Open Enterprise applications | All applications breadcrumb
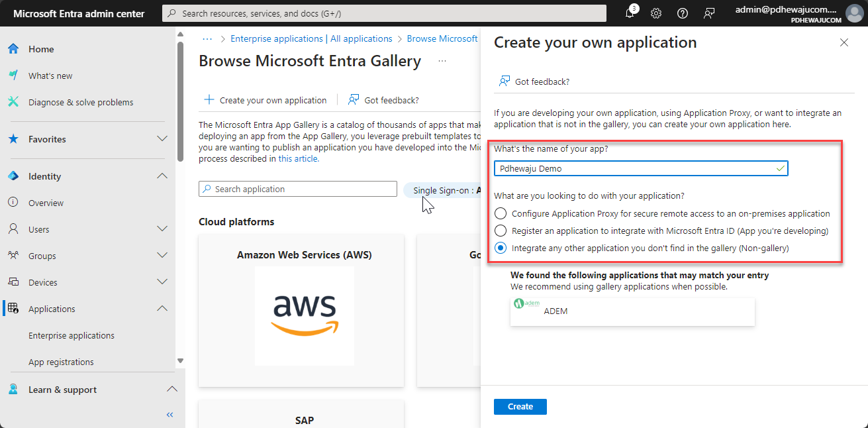 (311, 38)
